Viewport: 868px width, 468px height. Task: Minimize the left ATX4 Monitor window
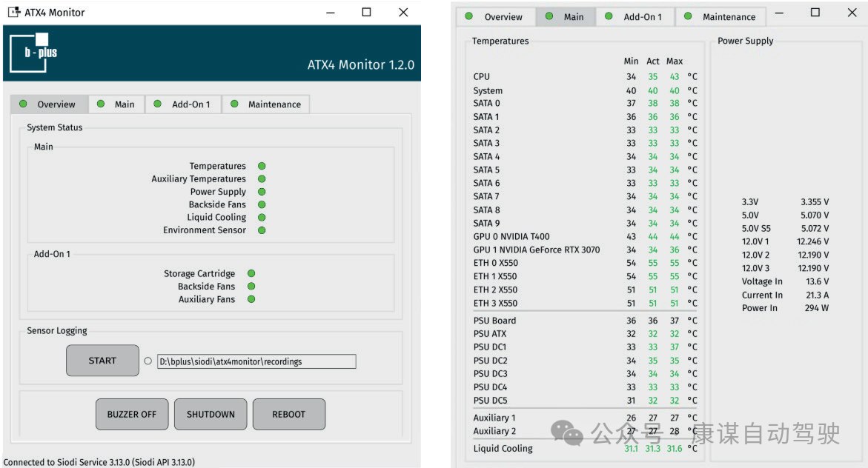point(331,12)
